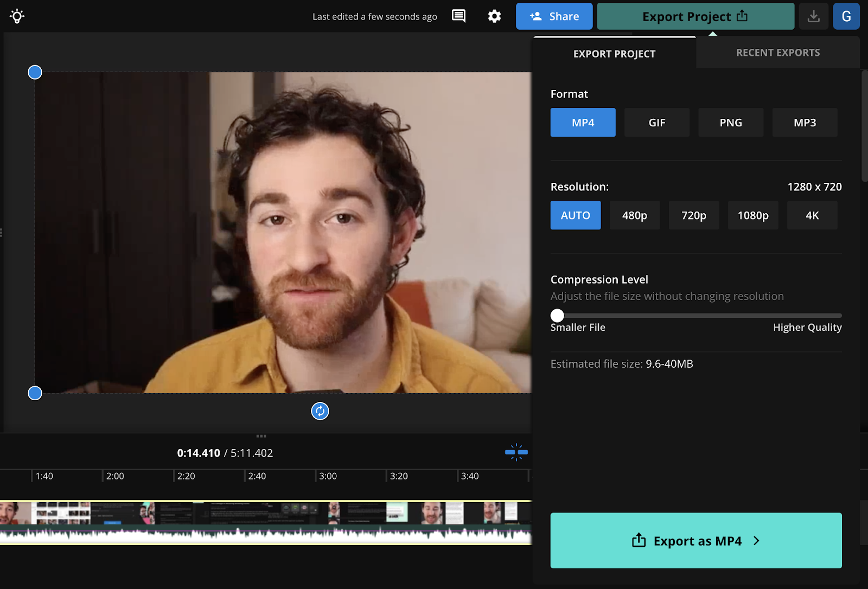
Task: Choose the 4K resolution option
Action: tap(812, 215)
